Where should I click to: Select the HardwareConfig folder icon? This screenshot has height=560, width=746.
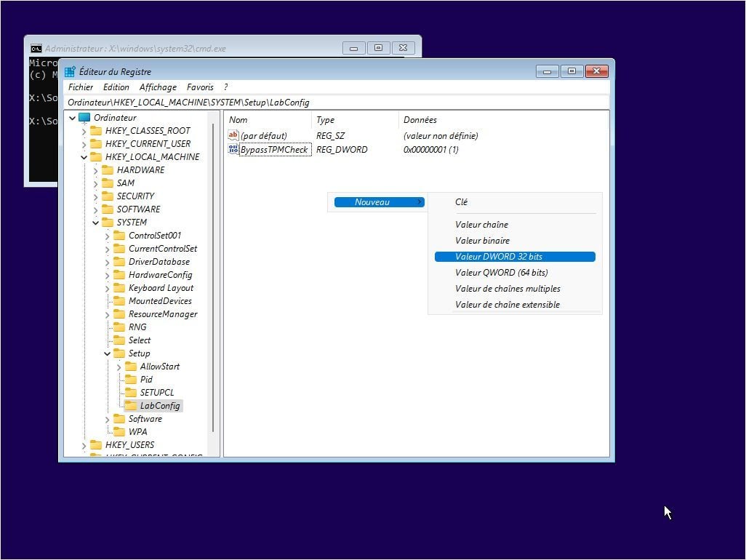pyautogui.click(x=119, y=274)
